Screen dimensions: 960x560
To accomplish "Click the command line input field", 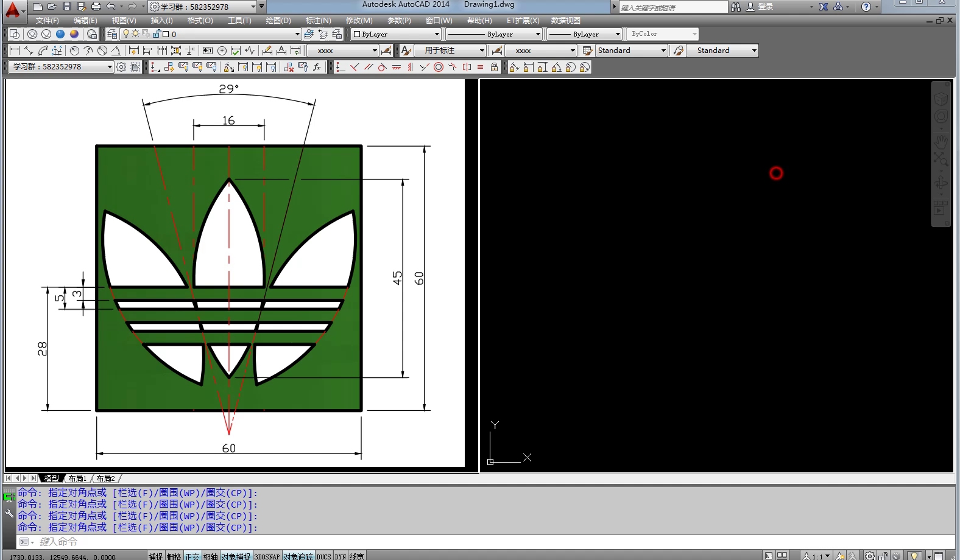I will pos(487,542).
